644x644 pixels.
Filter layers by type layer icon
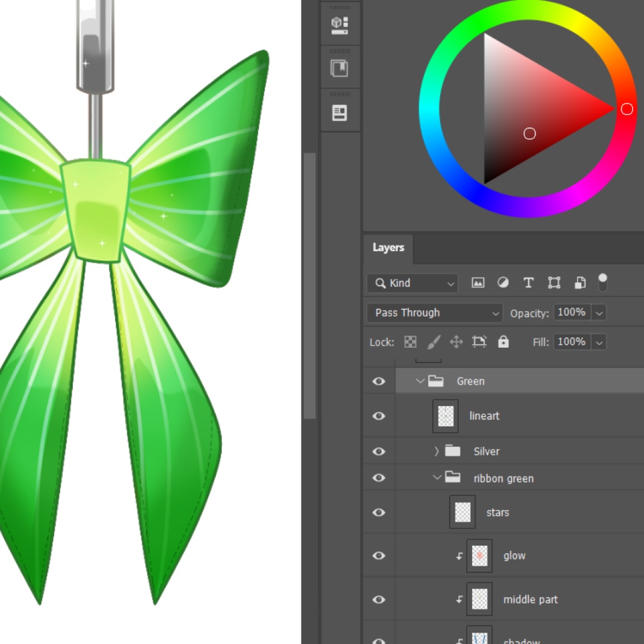coord(528,282)
